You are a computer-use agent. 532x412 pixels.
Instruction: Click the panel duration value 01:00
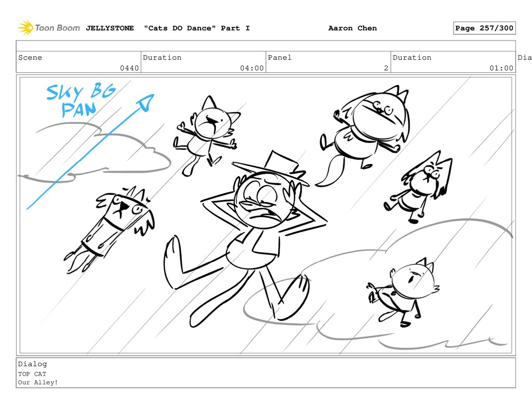point(501,68)
